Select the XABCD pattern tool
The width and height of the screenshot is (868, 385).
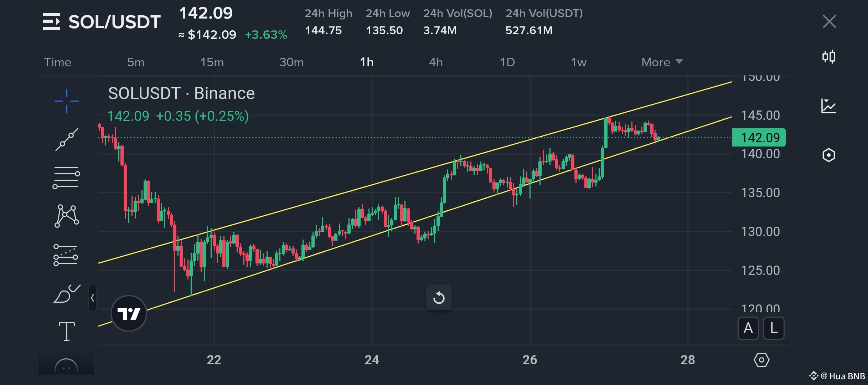(x=67, y=216)
